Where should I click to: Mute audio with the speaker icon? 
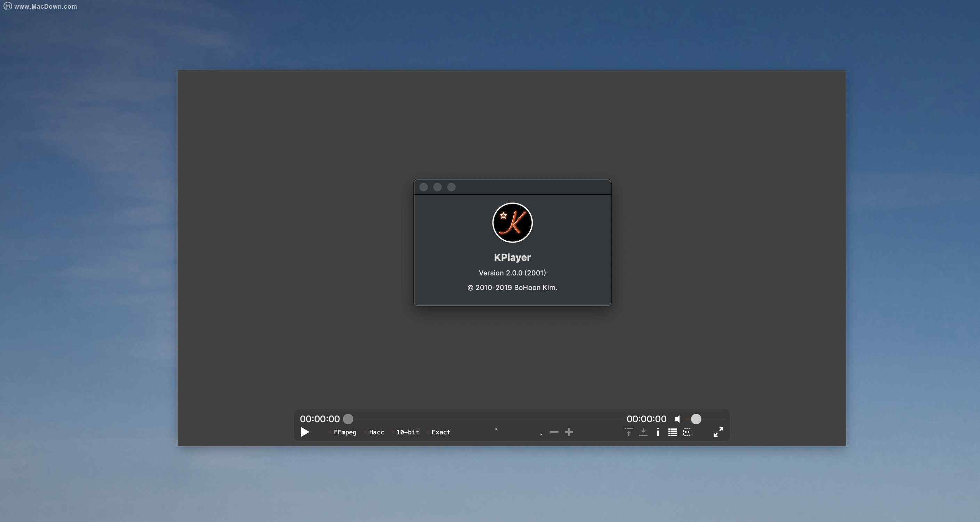[x=677, y=419]
